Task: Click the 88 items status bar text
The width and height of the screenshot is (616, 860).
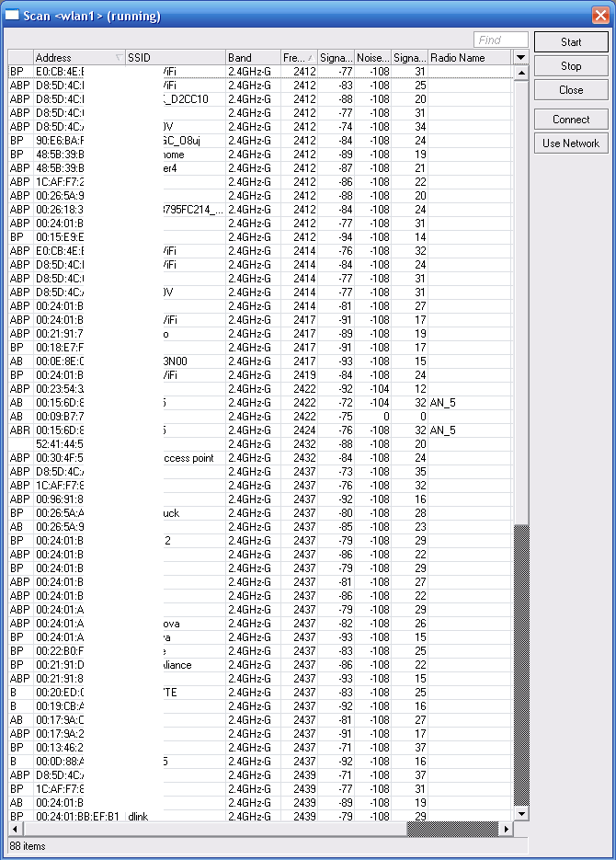Action: (28, 845)
